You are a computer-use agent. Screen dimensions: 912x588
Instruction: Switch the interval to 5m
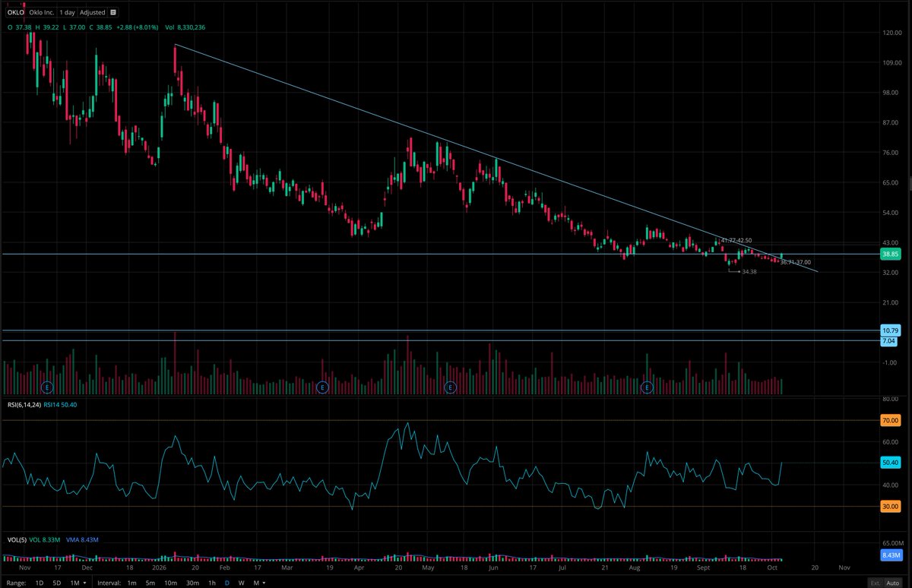(x=150, y=583)
